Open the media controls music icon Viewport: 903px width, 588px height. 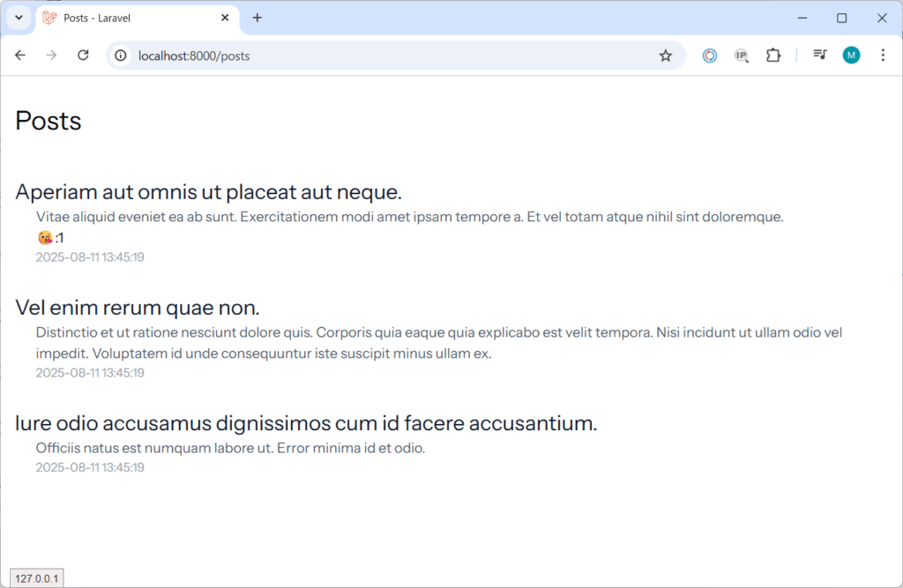point(819,56)
